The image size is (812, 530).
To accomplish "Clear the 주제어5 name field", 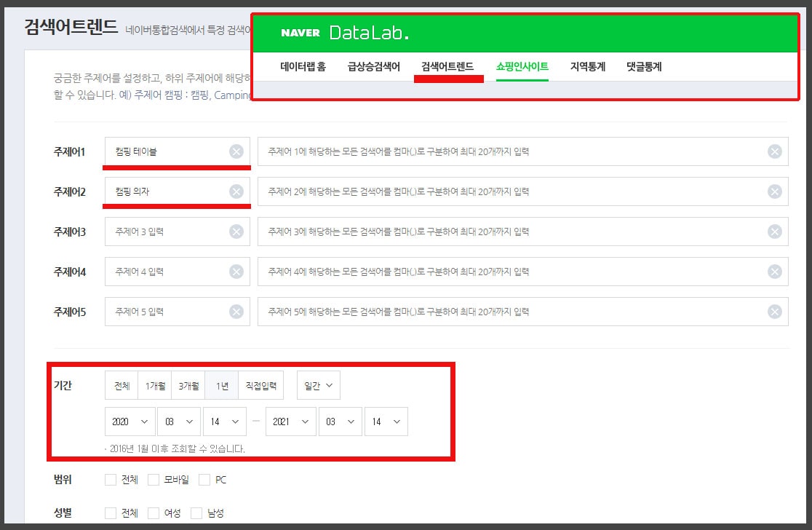I will [x=236, y=312].
